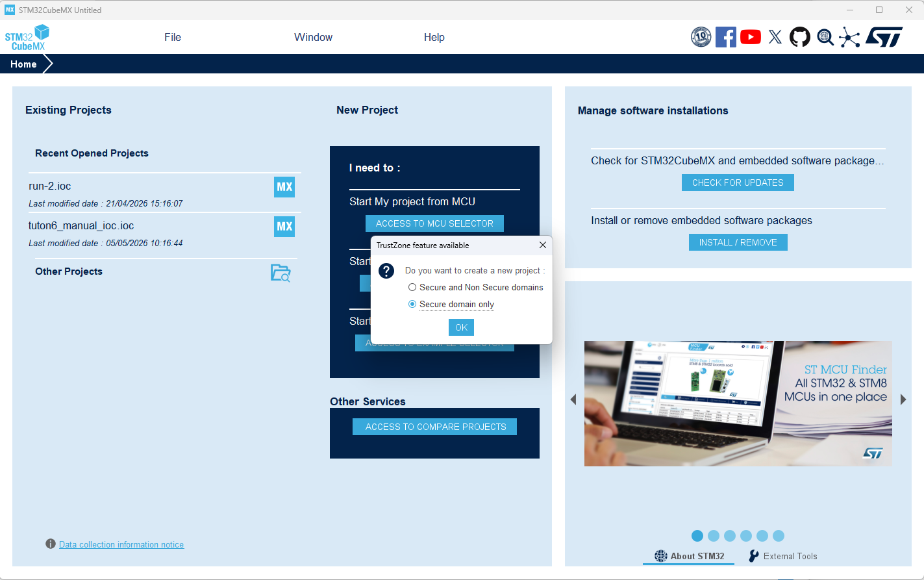924x580 pixels.
Task: Click ACCESS TO COMPARE PROJECTS button
Action: (x=435, y=427)
